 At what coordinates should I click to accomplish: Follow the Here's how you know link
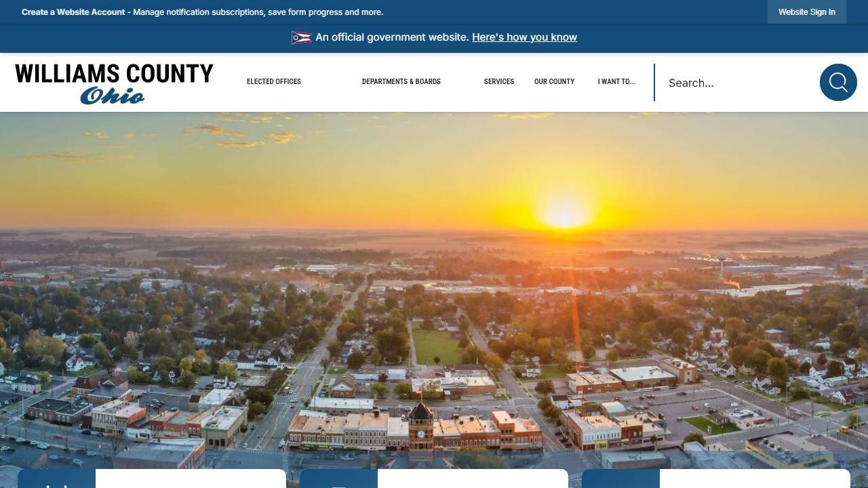tap(524, 37)
